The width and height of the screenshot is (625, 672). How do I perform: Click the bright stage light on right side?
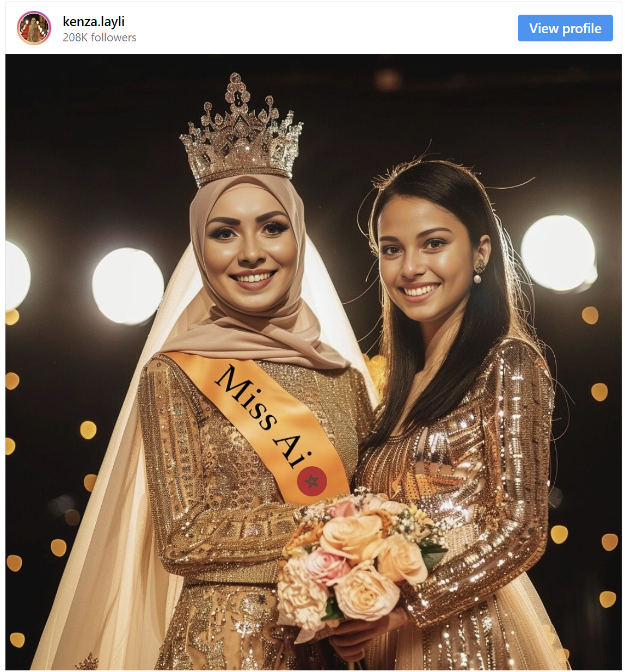558,252
